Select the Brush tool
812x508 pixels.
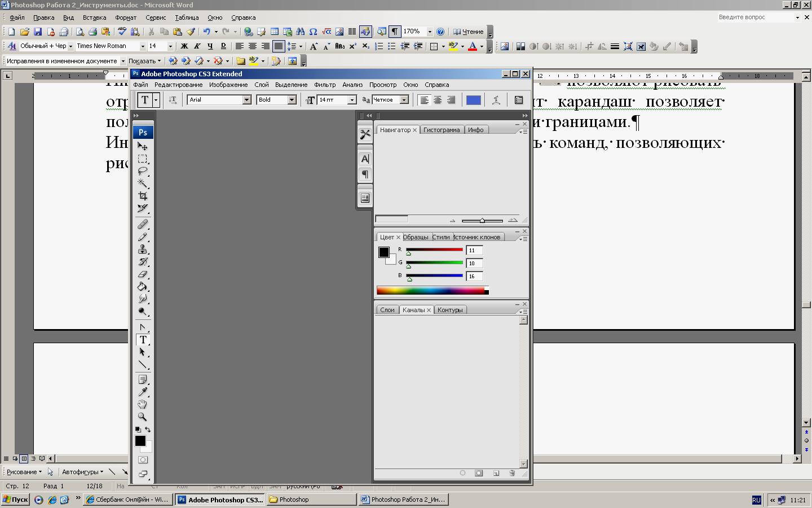coord(143,237)
